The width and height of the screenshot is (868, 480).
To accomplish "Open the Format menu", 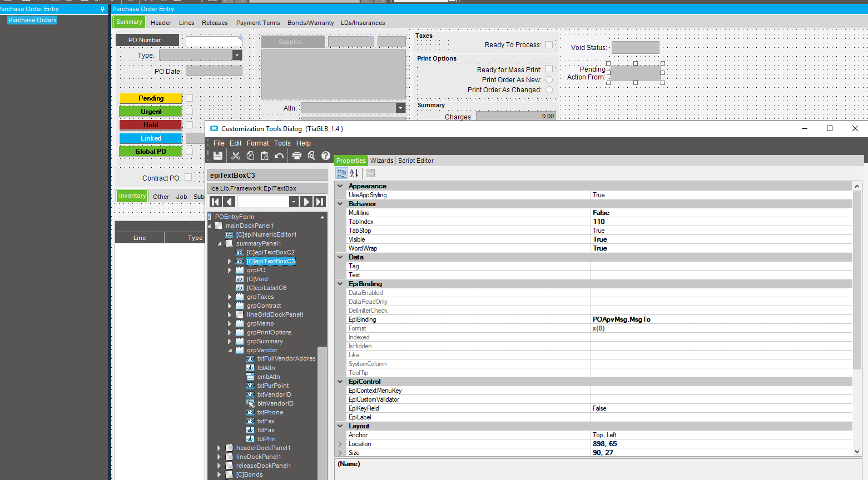I will pos(257,143).
